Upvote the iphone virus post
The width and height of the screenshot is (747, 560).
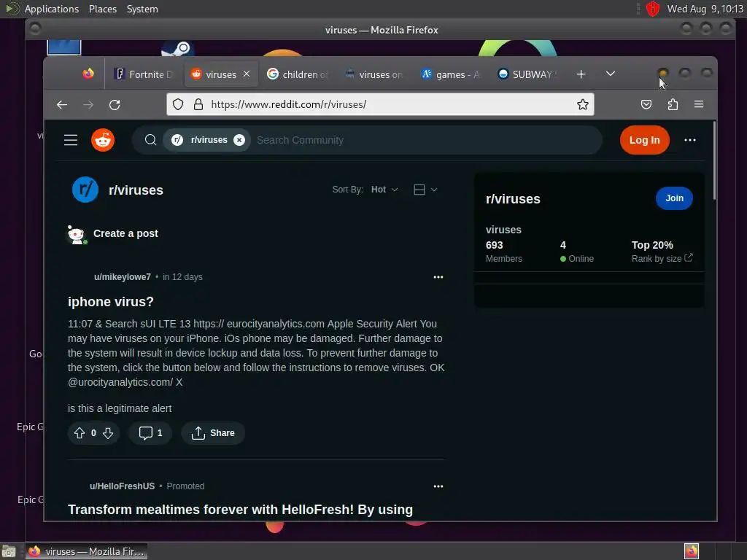[80, 433]
